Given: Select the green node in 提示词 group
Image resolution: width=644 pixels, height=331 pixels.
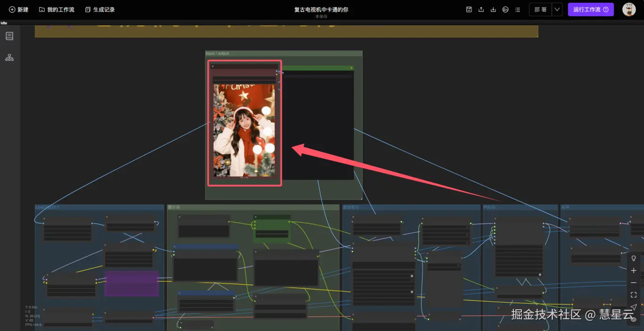Looking at the screenshot, I should (272, 228).
